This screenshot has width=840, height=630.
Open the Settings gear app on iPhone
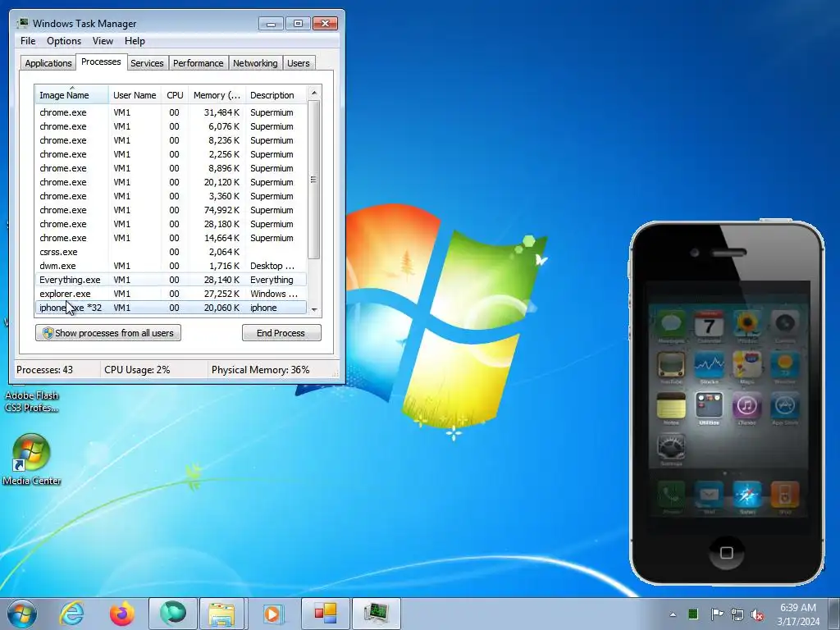tap(671, 446)
